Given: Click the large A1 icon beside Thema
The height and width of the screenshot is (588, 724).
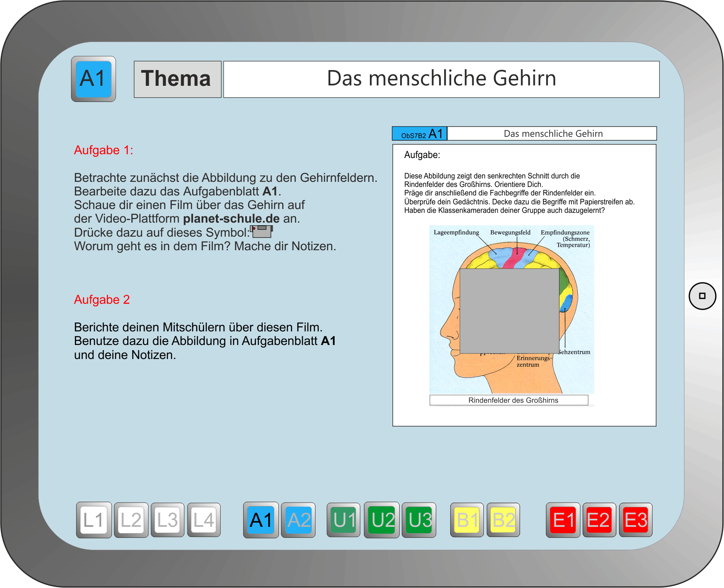Looking at the screenshot, I should [x=94, y=79].
